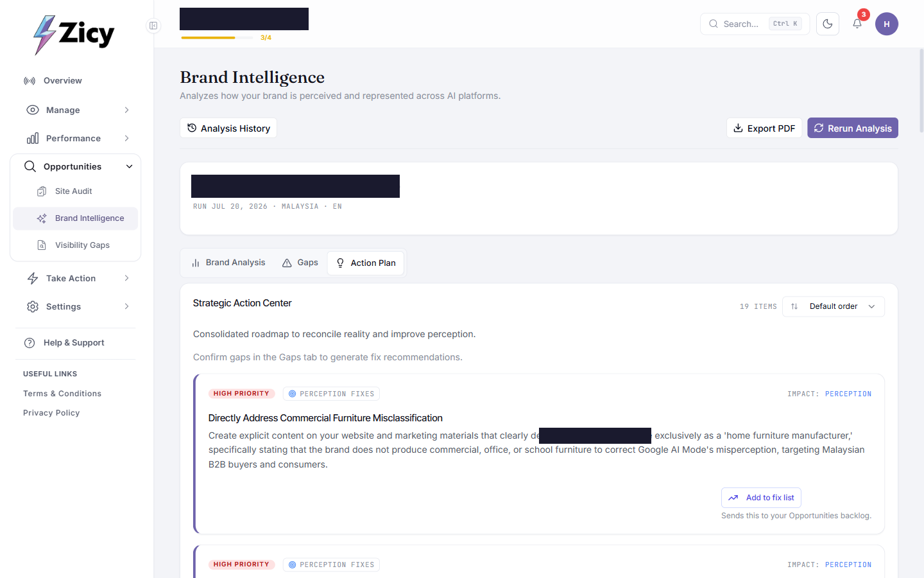Expand the Settings submenu chevron

[127, 306]
